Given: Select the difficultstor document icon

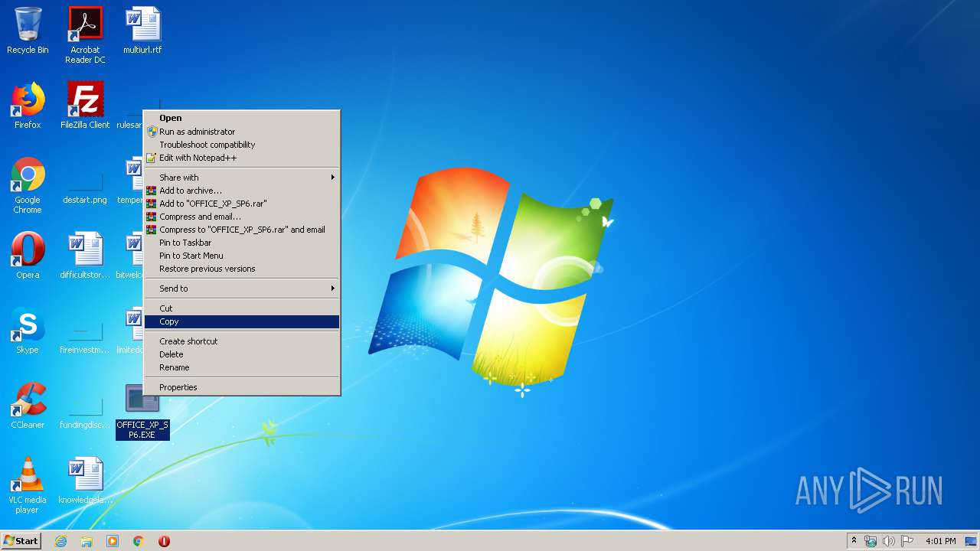Looking at the screenshot, I should coord(85,256).
